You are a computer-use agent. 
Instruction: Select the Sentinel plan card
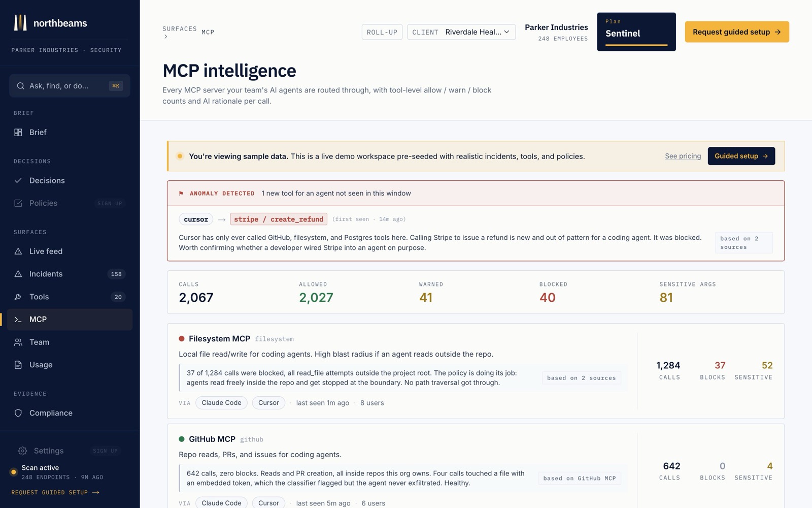pyautogui.click(x=636, y=32)
